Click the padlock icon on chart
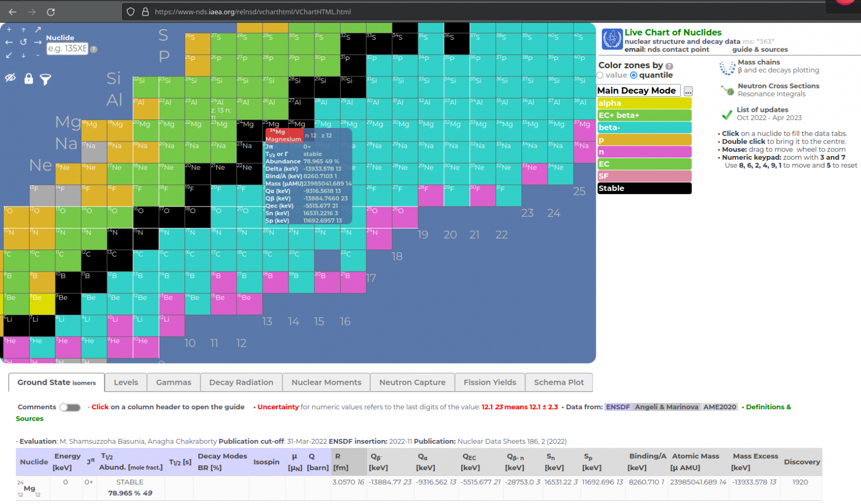The image size is (861, 504). pos(29,79)
